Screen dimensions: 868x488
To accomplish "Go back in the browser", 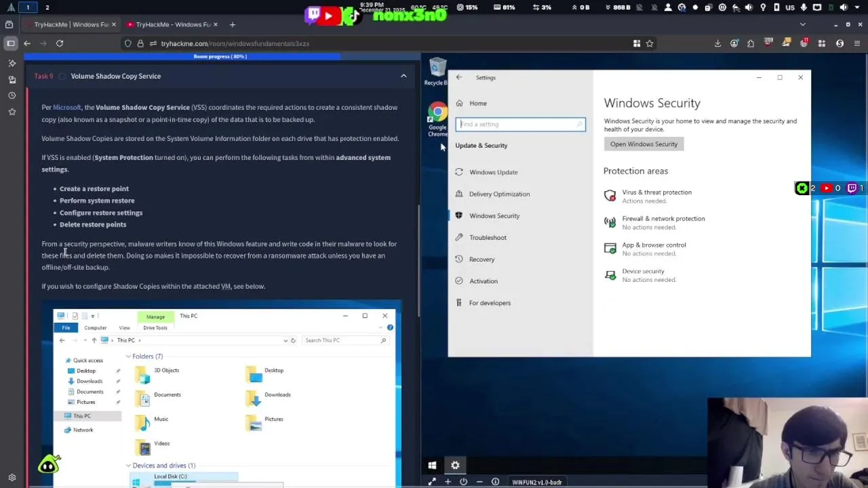I will click(x=27, y=43).
